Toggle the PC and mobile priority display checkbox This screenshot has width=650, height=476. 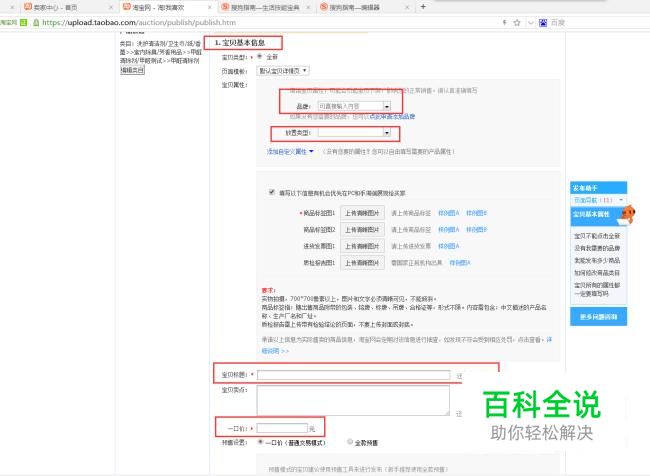[272, 192]
